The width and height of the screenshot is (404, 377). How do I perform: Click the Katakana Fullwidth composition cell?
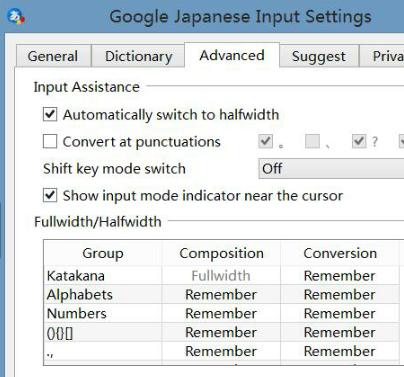pos(221,276)
